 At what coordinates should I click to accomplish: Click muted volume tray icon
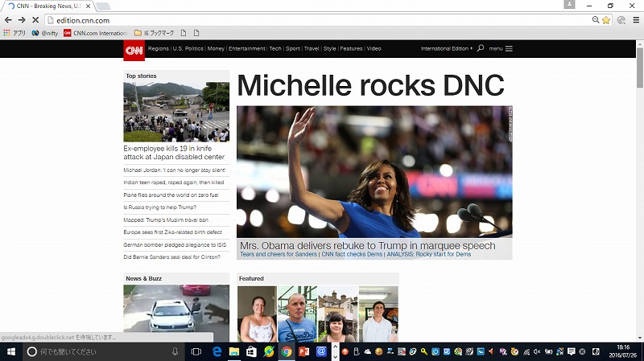537,351
